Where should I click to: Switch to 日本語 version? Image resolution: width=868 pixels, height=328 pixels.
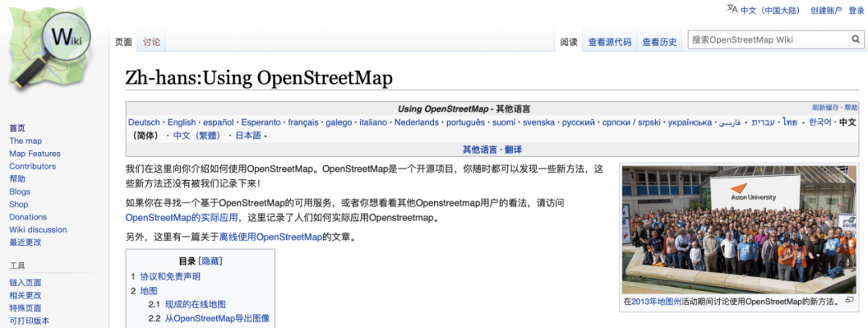[248, 136]
